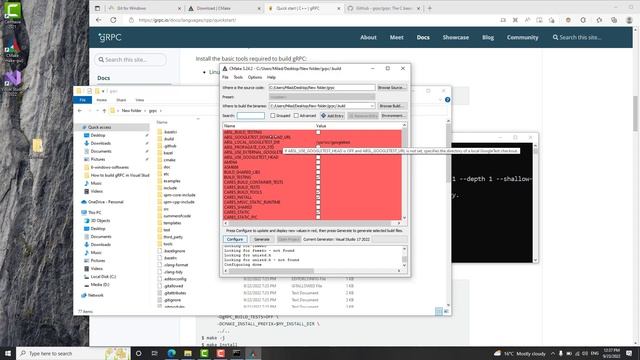
Task: Toggle BUILD_SHARED_LIBS checkbox
Action: 318,172
